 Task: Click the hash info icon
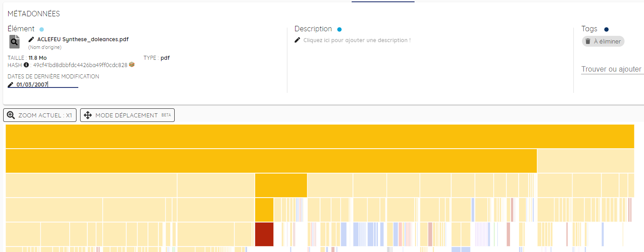pos(26,65)
